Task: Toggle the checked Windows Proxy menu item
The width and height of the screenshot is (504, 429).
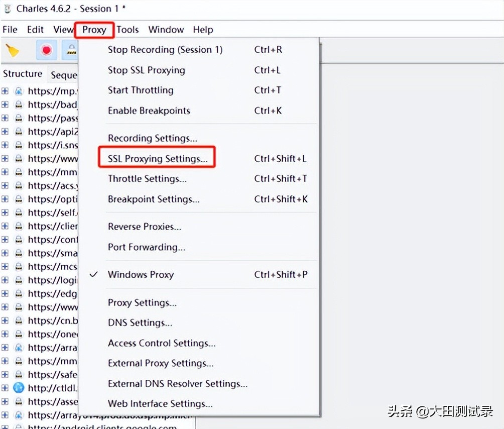Action: coord(199,275)
